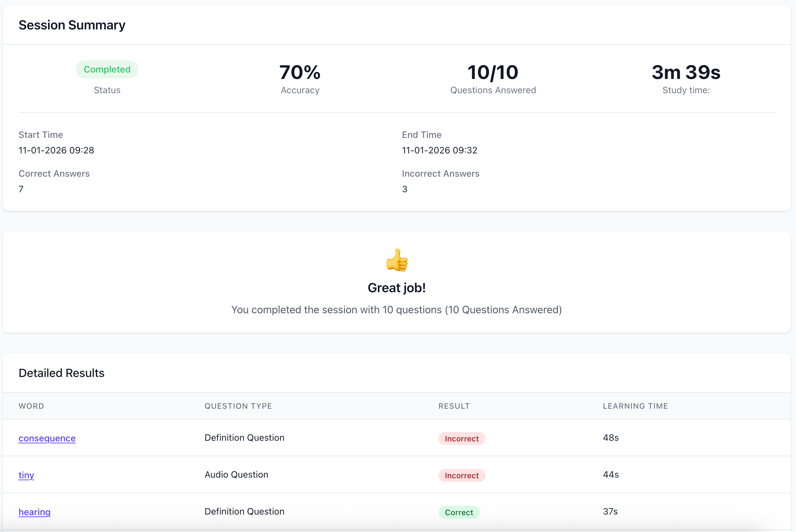Click the green Completed status badge
796x532 pixels.
point(107,69)
